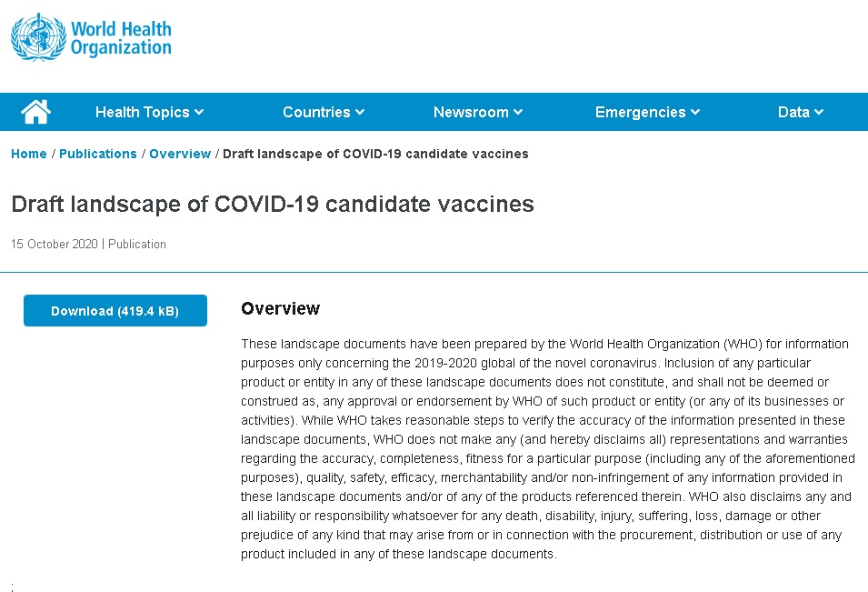Screen dimensions: 868x592
Task: Click the Draft landscape page title heading
Action: click(273, 204)
